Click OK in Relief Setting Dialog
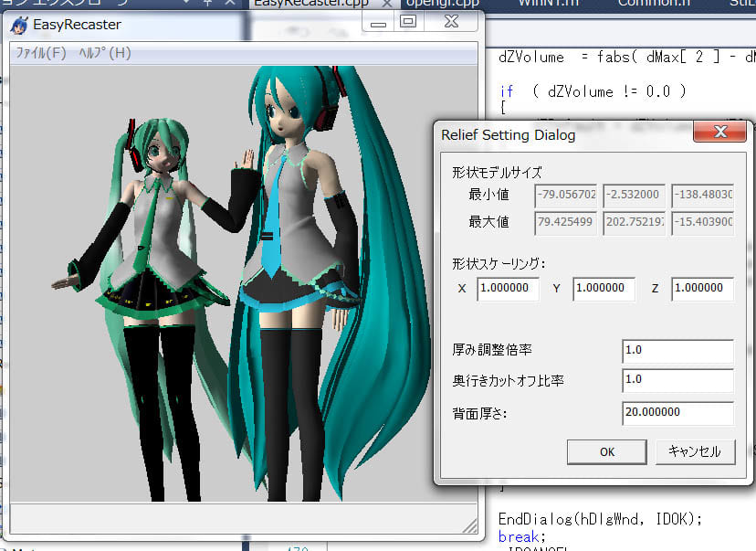Image resolution: width=756 pixels, height=551 pixels. point(607,452)
